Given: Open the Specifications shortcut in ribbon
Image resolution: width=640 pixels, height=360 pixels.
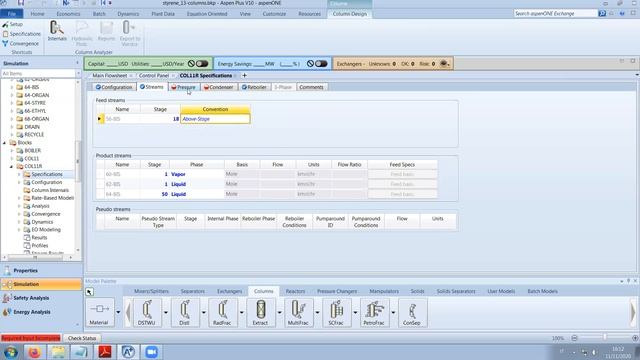Looking at the screenshot, I should pyautogui.click(x=21, y=34).
